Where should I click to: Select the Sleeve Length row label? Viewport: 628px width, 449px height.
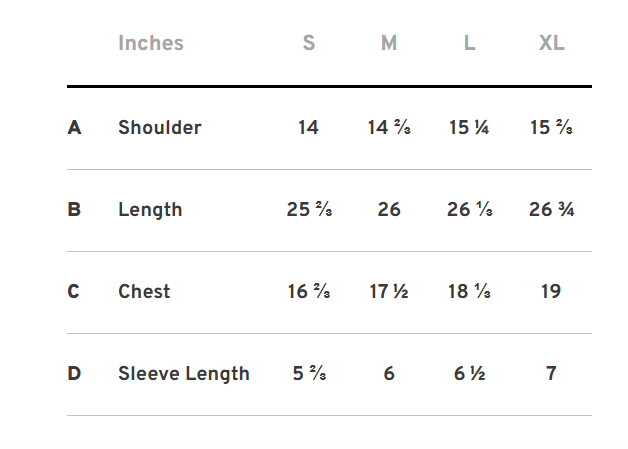184,373
